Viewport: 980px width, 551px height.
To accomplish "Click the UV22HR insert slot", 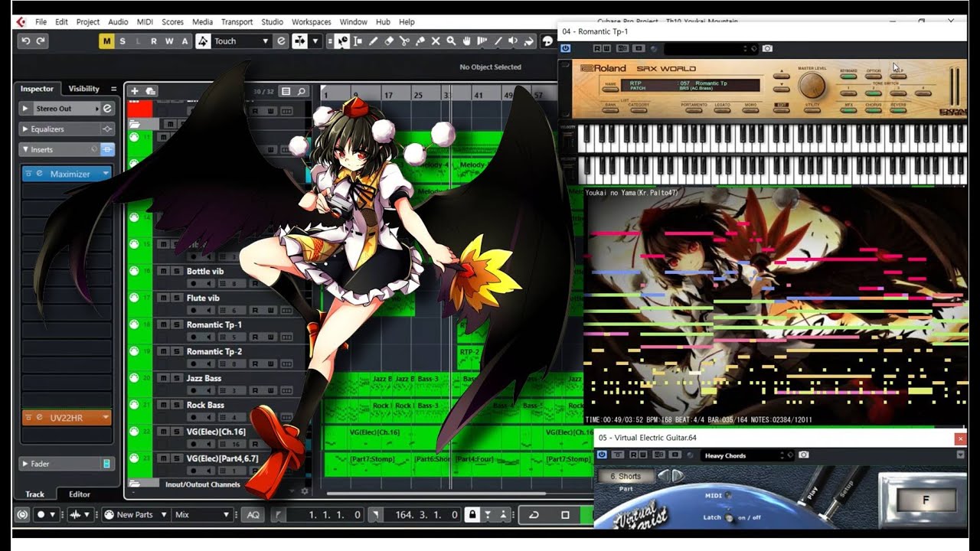I will click(x=67, y=418).
